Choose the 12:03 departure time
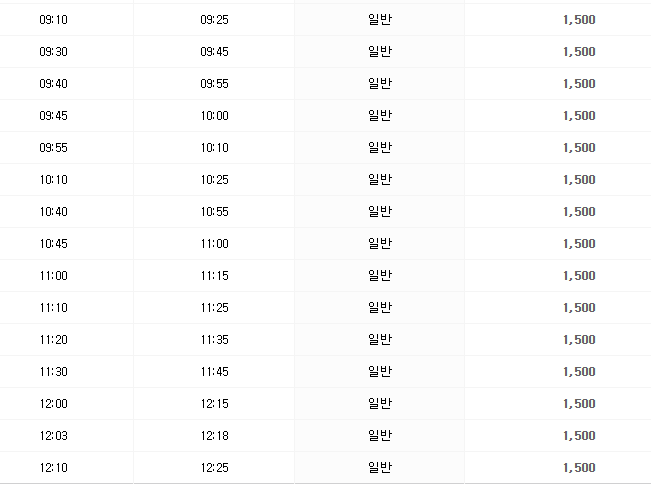This screenshot has width=651, height=488. 53,436
